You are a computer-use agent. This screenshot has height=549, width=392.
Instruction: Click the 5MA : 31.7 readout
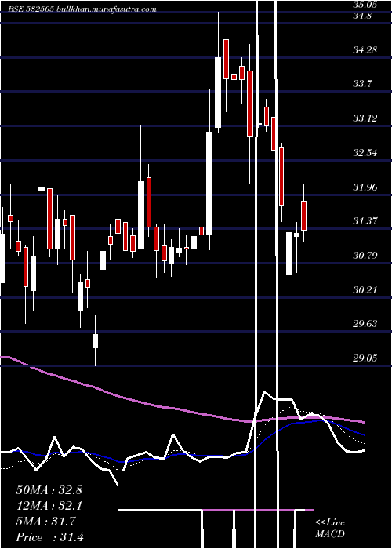click(45, 522)
